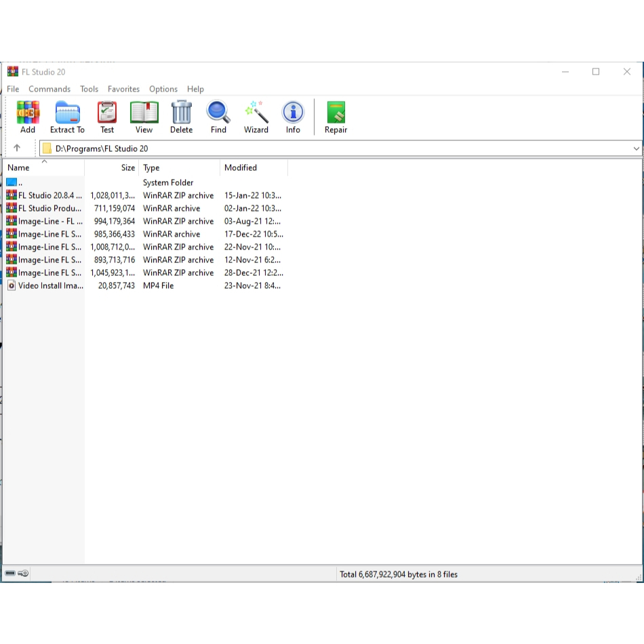Viewport: 644px width, 644px height.
Task: Sort files by Name column header
Action: (x=43, y=167)
